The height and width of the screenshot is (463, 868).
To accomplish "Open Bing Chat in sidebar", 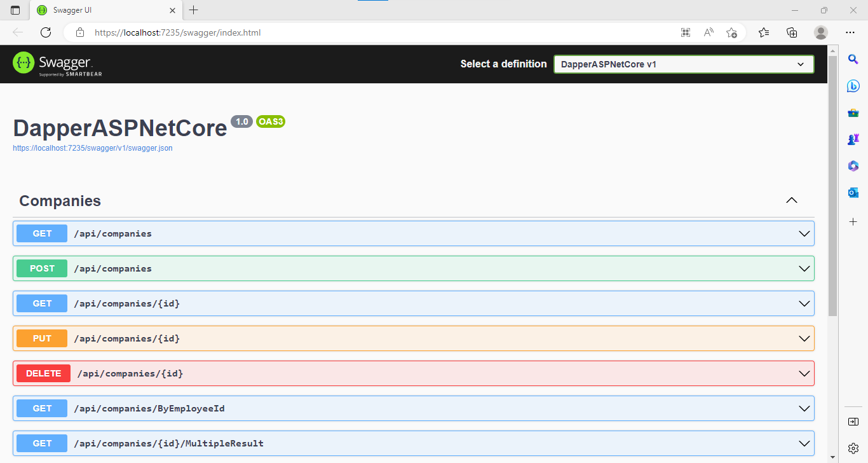I will pyautogui.click(x=853, y=86).
